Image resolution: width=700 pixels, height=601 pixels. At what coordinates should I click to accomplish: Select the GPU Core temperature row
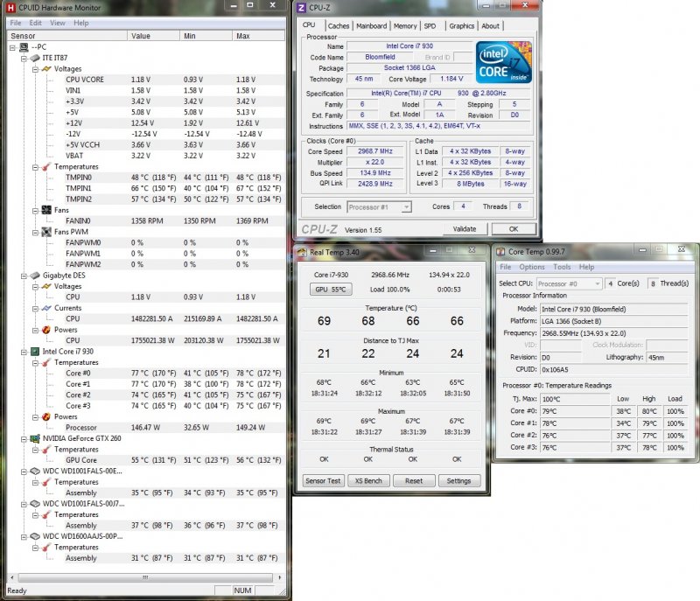coord(174,460)
